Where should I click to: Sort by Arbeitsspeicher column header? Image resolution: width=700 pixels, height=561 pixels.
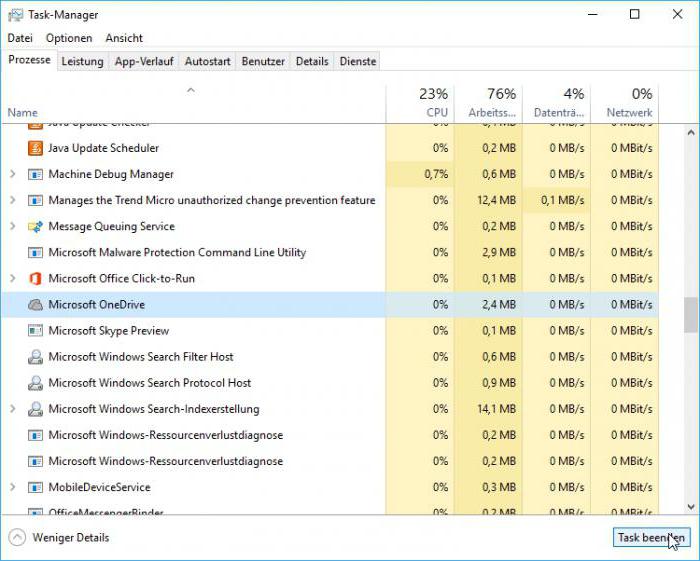click(488, 104)
